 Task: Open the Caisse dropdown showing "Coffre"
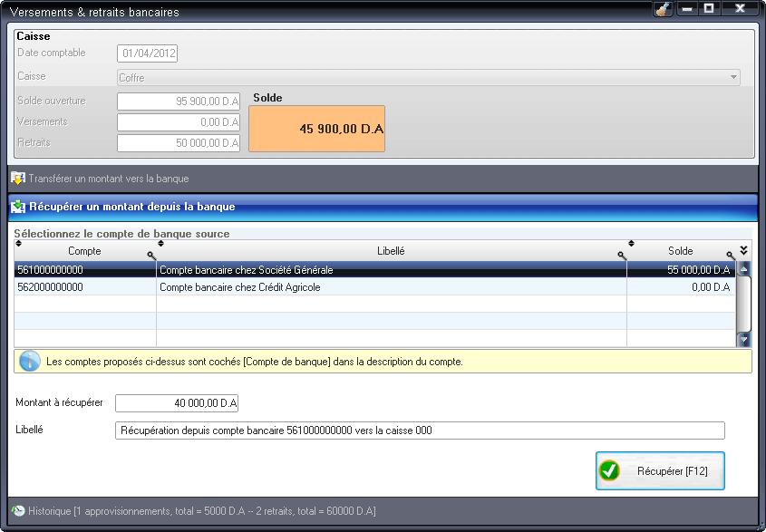click(x=742, y=77)
